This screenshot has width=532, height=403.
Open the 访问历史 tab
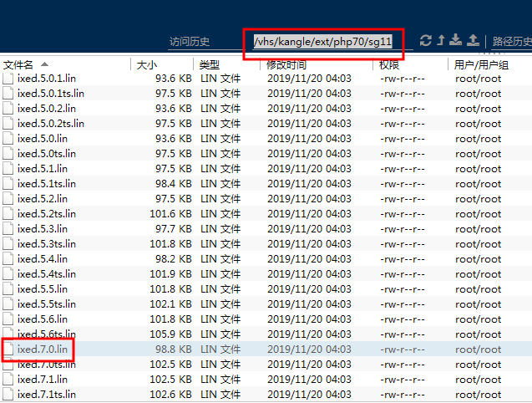click(190, 42)
